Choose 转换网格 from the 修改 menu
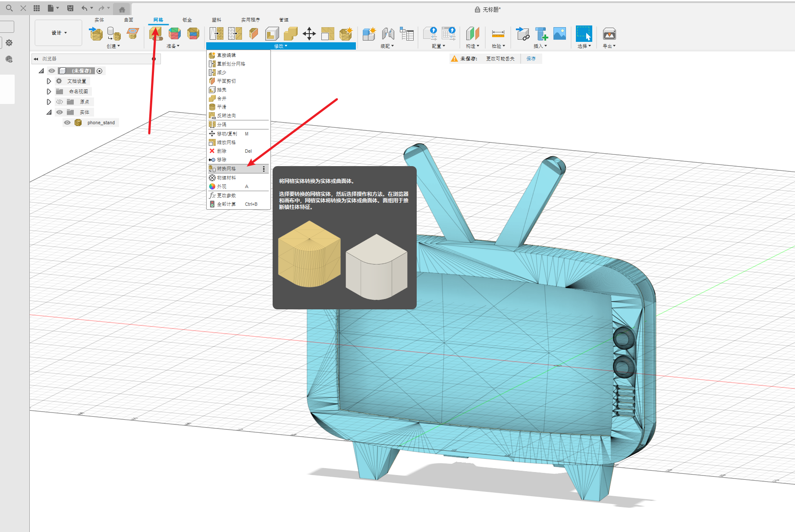The height and width of the screenshot is (532, 795). click(x=226, y=169)
